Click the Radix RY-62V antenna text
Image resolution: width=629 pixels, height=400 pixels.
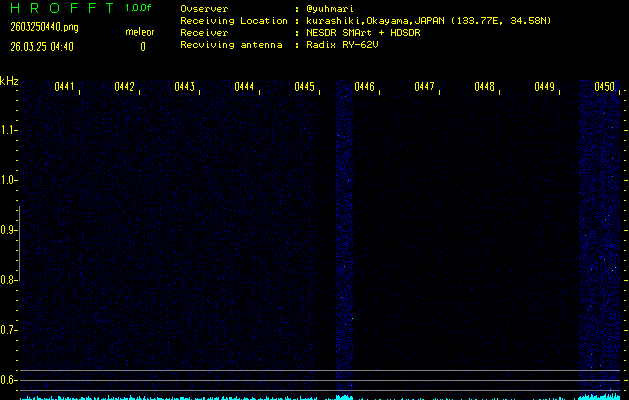pyautogui.click(x=342, y=45)
